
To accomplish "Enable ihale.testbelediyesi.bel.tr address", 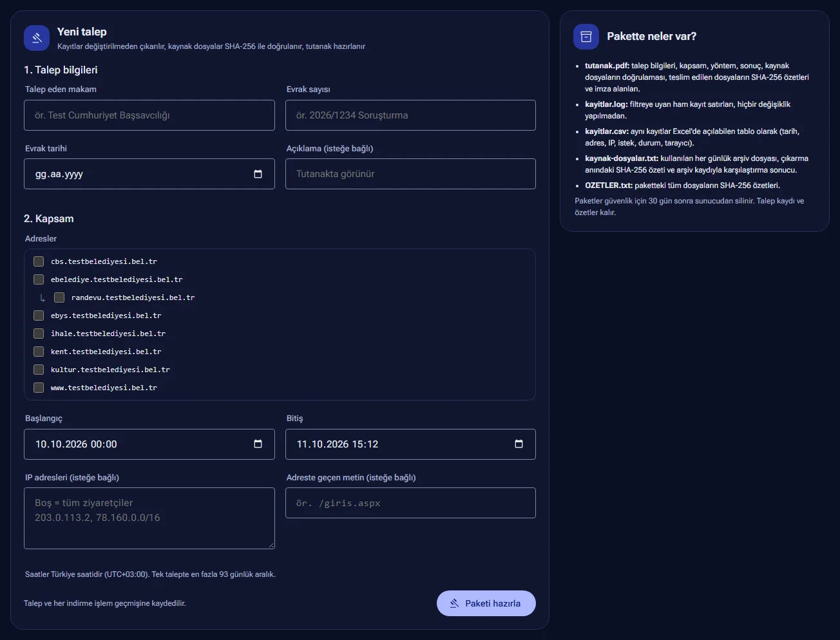I will tap(39, 334).
